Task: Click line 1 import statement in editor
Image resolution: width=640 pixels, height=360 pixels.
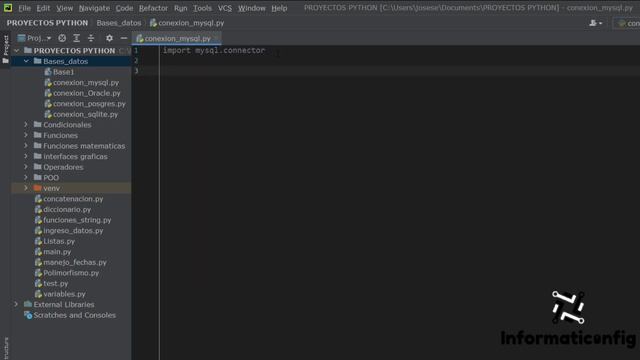Action: click(x=214, y=51)
